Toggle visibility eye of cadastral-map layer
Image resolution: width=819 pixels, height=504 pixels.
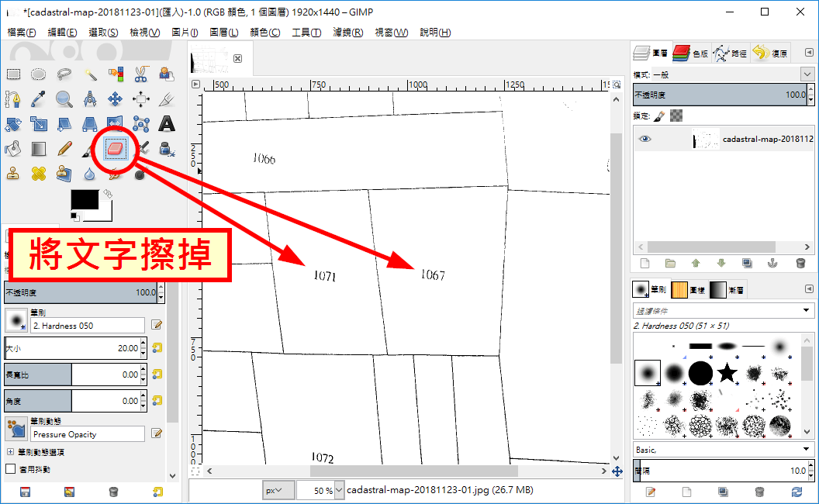pyautogui.click(x=644, y=140)
